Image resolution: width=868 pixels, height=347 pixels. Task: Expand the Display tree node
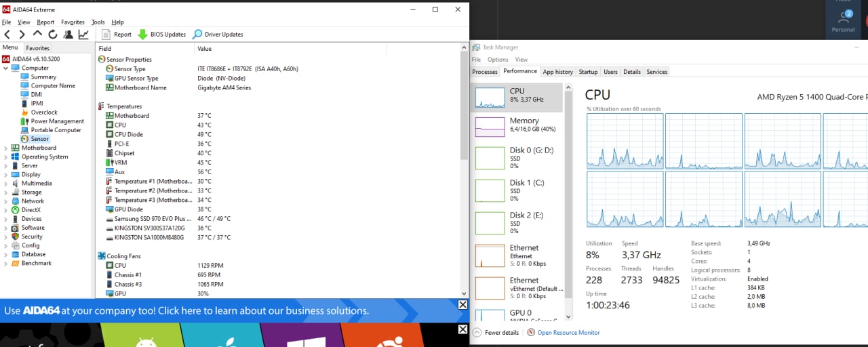[x=6, y=174]
